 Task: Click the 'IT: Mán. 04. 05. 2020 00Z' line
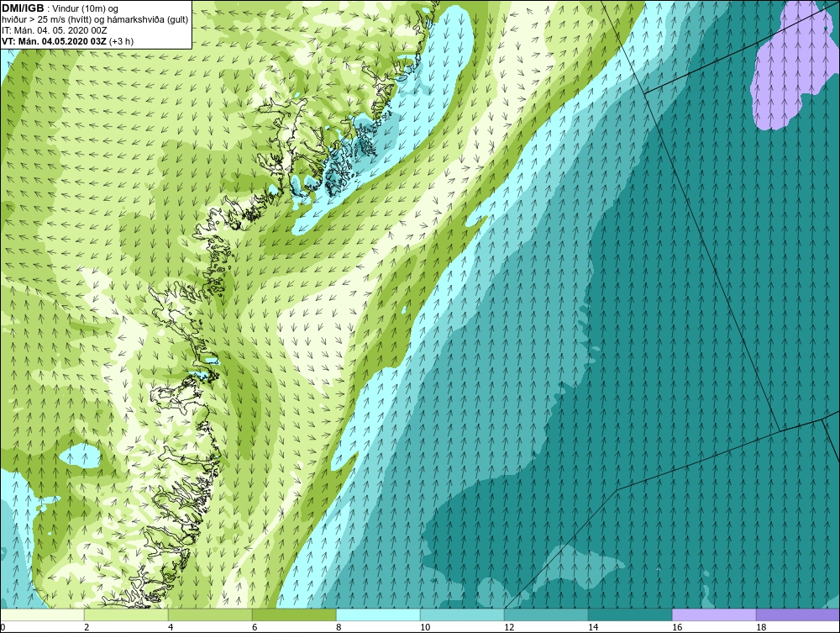(54, 30)
